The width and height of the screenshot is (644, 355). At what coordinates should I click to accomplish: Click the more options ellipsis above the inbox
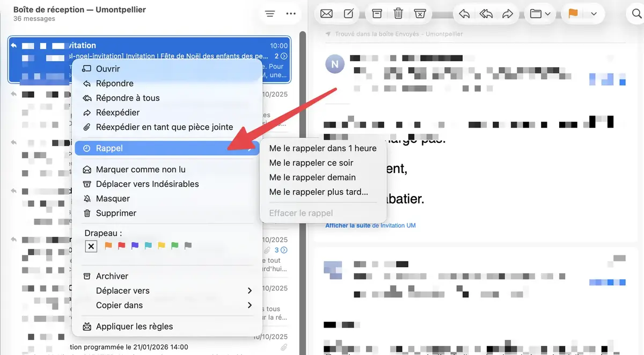[291, 13]
